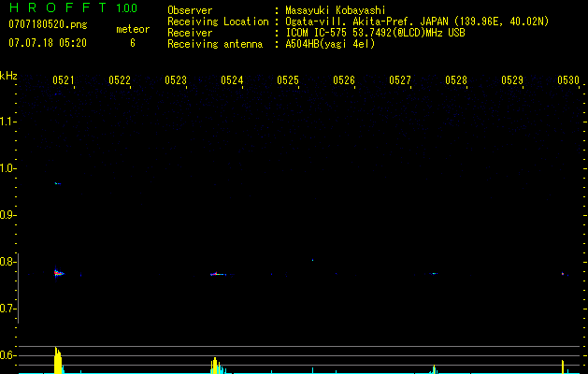The image size is (588, 374).
Task: Click the small yellow intensity peak near 0528
Action: [434, 369]
